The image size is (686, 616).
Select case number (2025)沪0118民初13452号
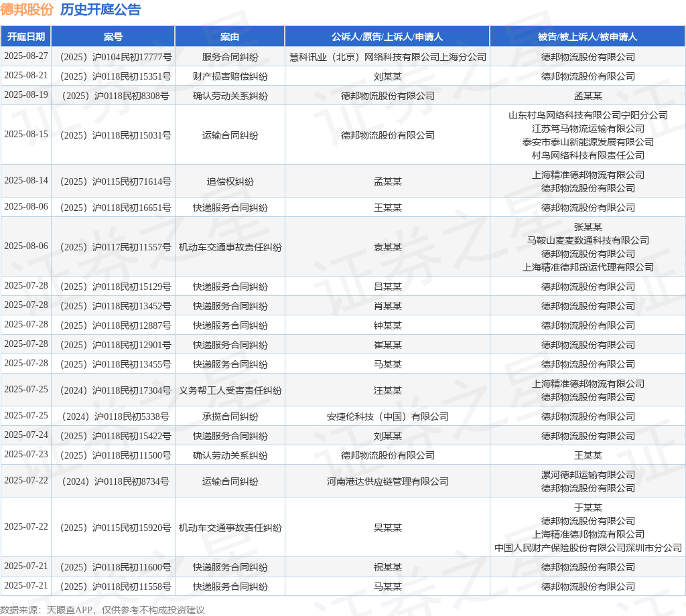coord(115,306)
